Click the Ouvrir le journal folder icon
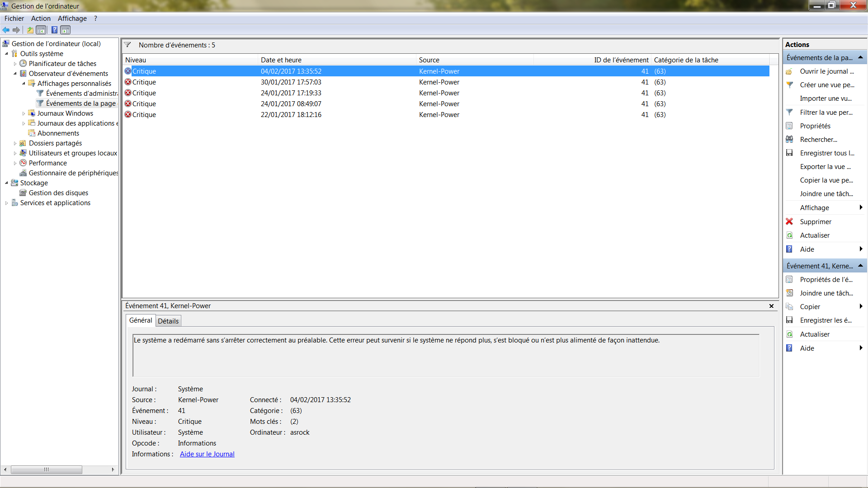 789,71
